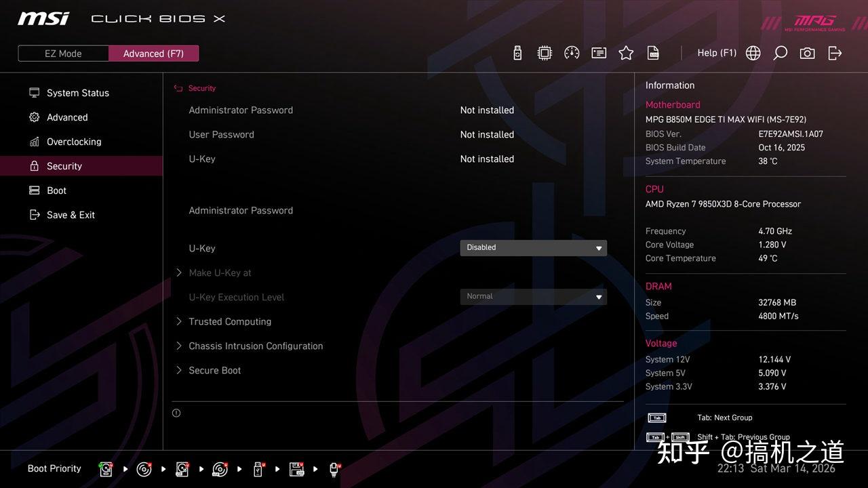This screenshot has width=868, height=488.
Task: Click the exit door-arrow icon
Action: (x=835, y=53)
